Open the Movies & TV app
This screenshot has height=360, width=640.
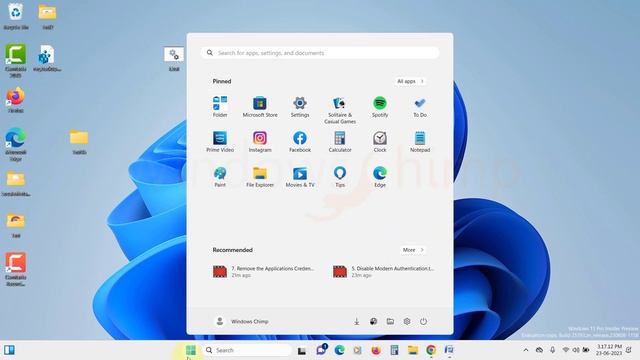coord(300,177)
